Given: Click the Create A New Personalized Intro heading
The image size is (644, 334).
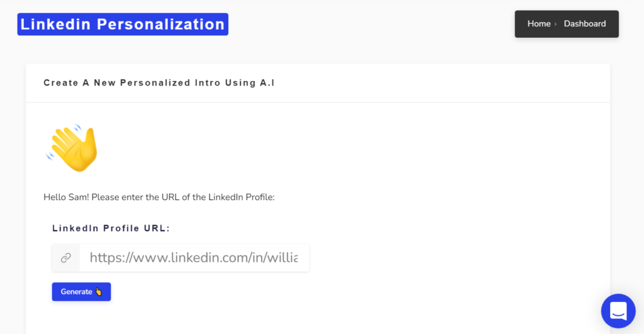Looking at the screenshot, I should 159,83.
